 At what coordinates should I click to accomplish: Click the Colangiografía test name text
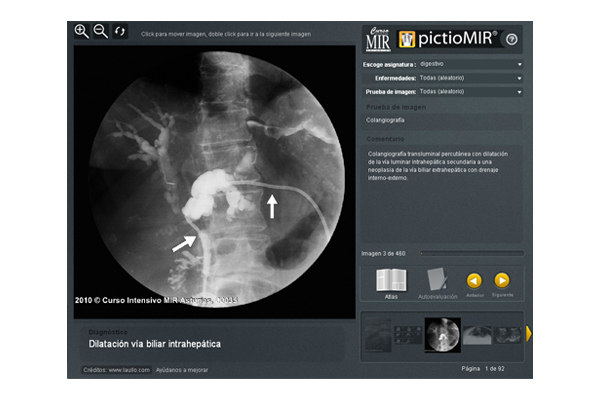[x=385, y=120]
